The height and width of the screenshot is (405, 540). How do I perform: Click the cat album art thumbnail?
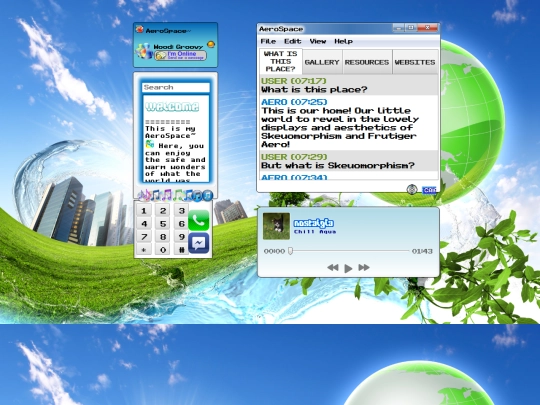click(276, 226)
